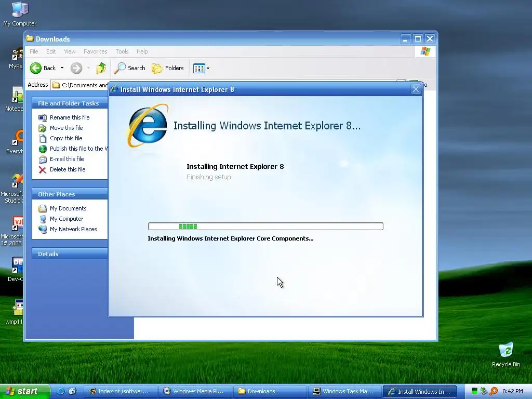This screenshot has width=532, height=399.
Task: Switch to Windows Task Manager taskbar button
Action: click(x=344, y=391)
